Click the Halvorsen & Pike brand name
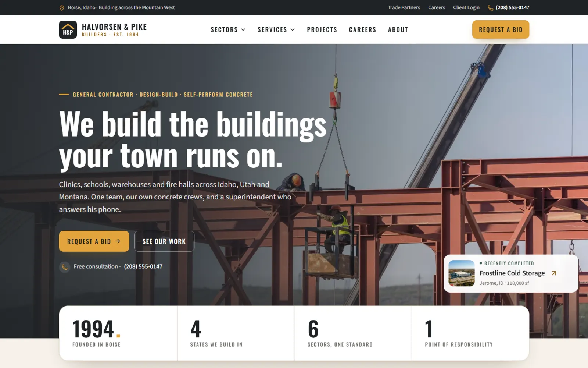The width and height of the screenshot is (588, 368). (x=114, y=27)
